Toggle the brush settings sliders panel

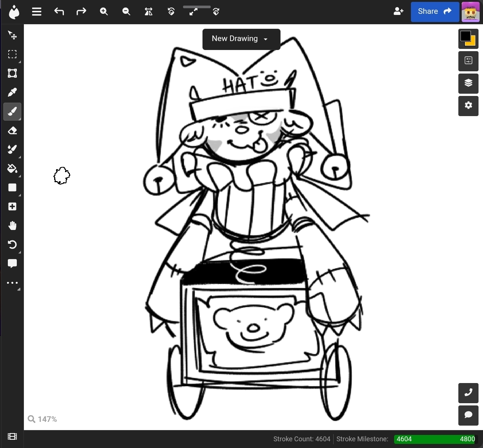[468, 60]
